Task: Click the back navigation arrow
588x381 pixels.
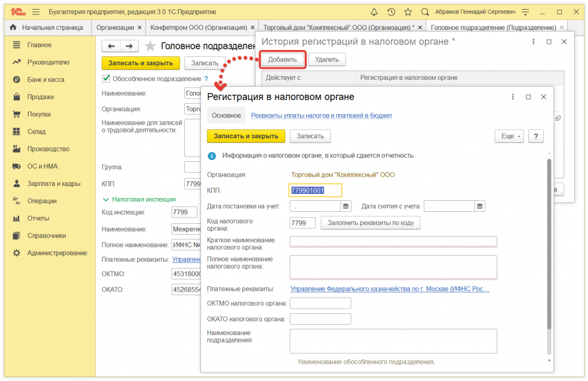Action: coord(111,46)
